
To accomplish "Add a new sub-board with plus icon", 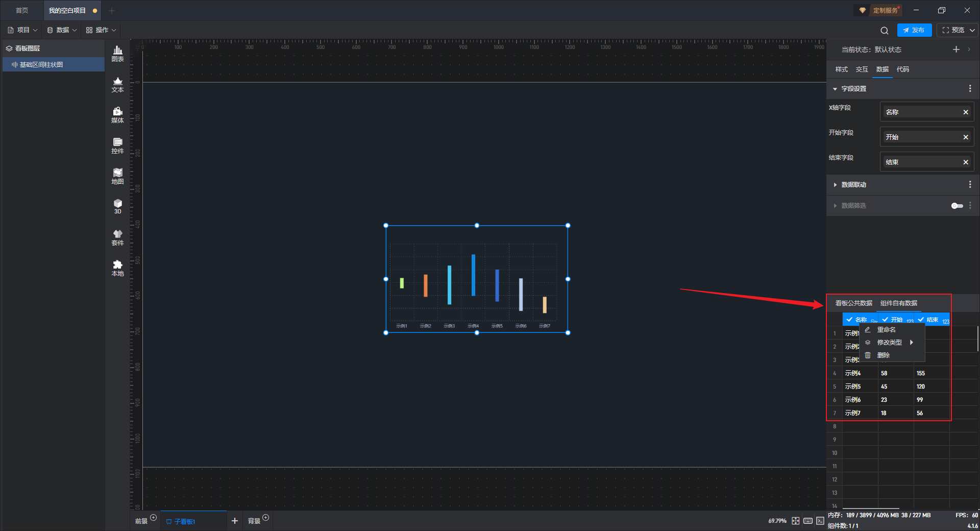I will coord(235,521).
